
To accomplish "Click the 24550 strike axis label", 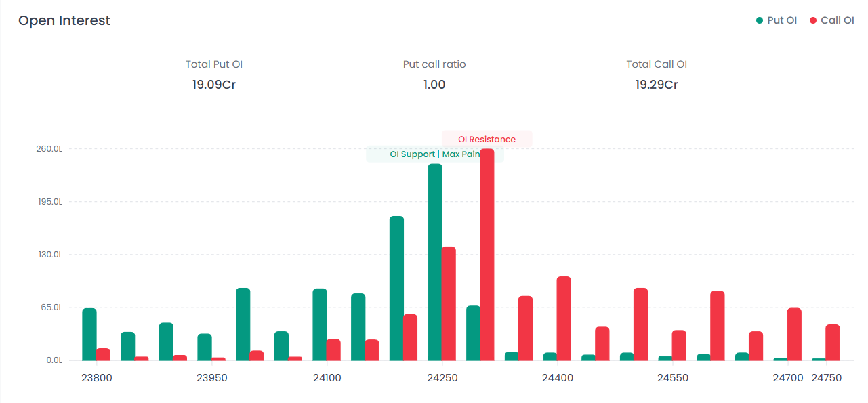I will point(672,378).
